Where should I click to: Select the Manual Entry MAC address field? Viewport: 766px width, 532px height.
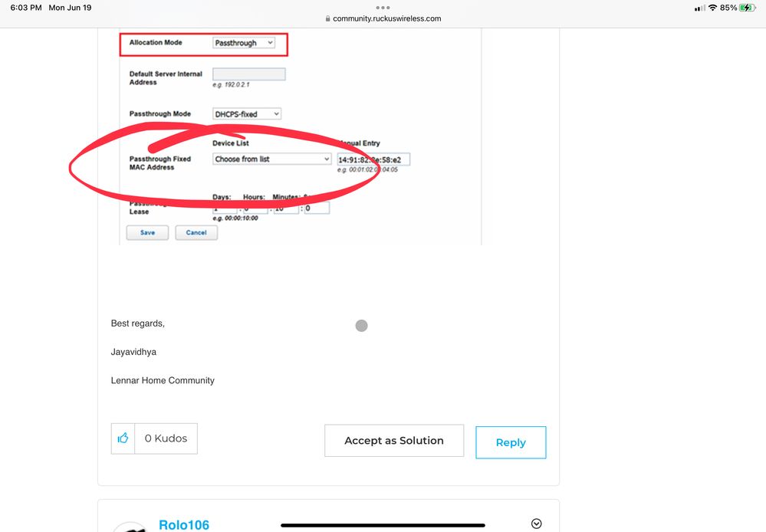coord(373,159)
